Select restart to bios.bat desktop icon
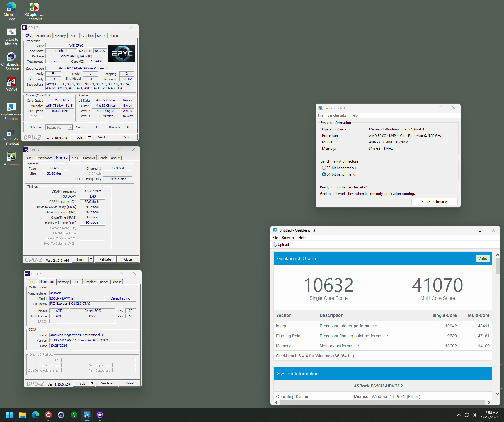The image size is (504, 422). click(x=11, y=37)
